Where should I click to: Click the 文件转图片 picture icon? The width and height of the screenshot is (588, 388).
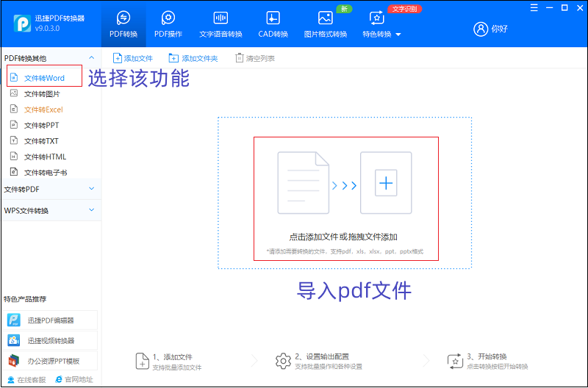click(14, 93)
